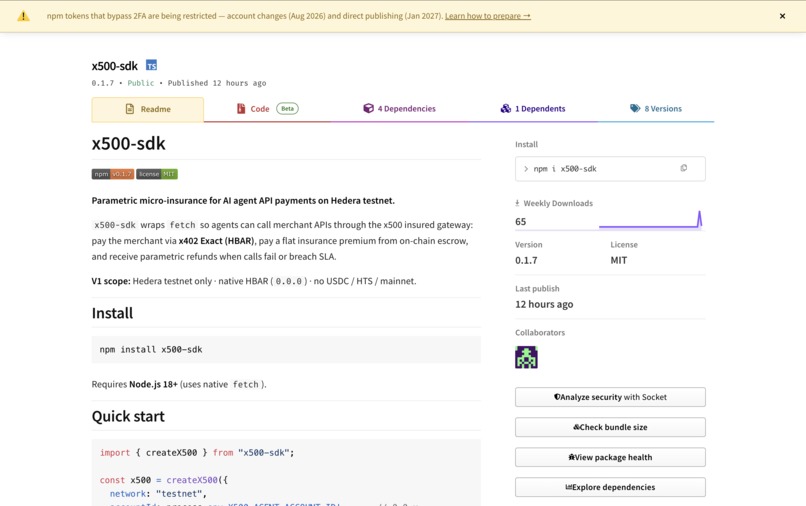This screenshot has width=806, height=506.
Task: Click the import createX500 code line
Action: [x=197, y=453]
